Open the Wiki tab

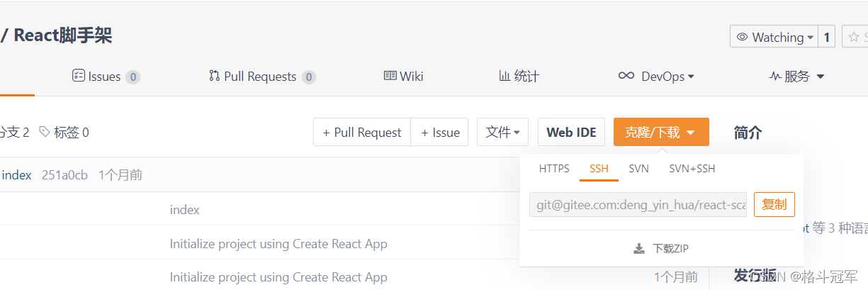(403, 76)
